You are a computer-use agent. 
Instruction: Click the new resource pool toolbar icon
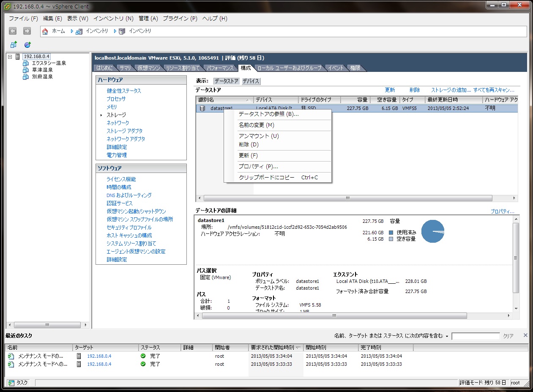pyautogui.click(x=27, y=44)
